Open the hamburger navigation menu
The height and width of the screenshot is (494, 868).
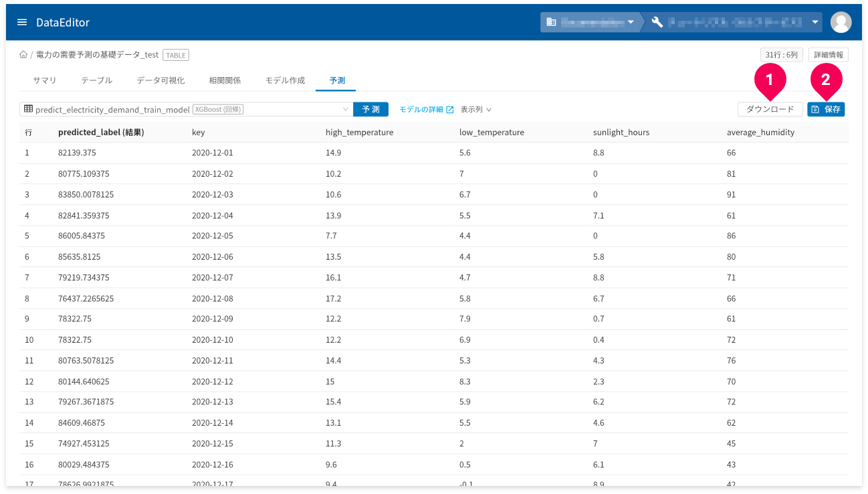[22, 22]
